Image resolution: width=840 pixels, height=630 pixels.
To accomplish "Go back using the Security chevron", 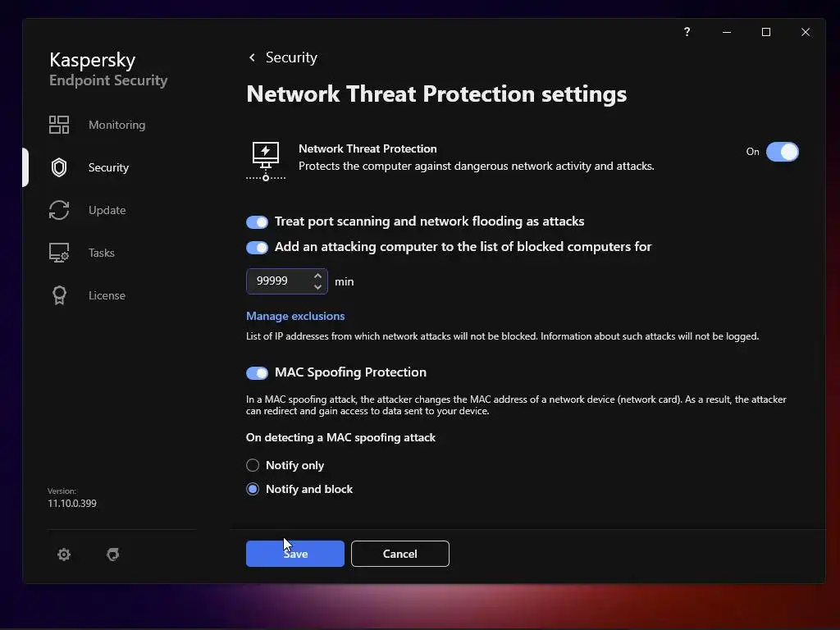I will (x=252, y=57).
